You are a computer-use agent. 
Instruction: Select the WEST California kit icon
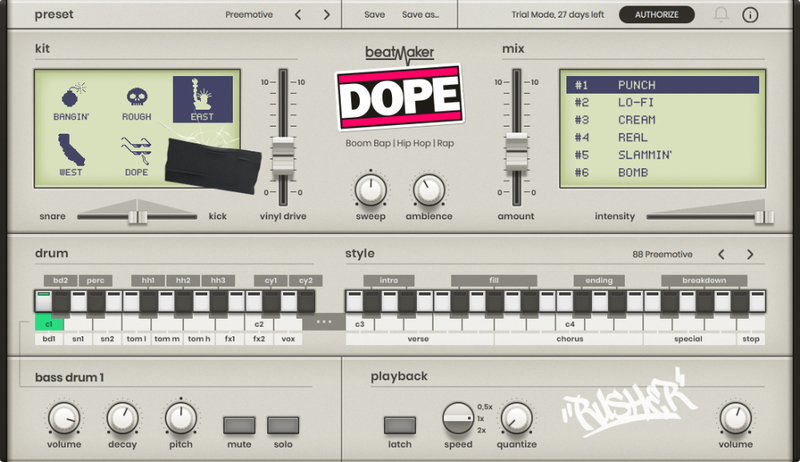pos(71,155)
